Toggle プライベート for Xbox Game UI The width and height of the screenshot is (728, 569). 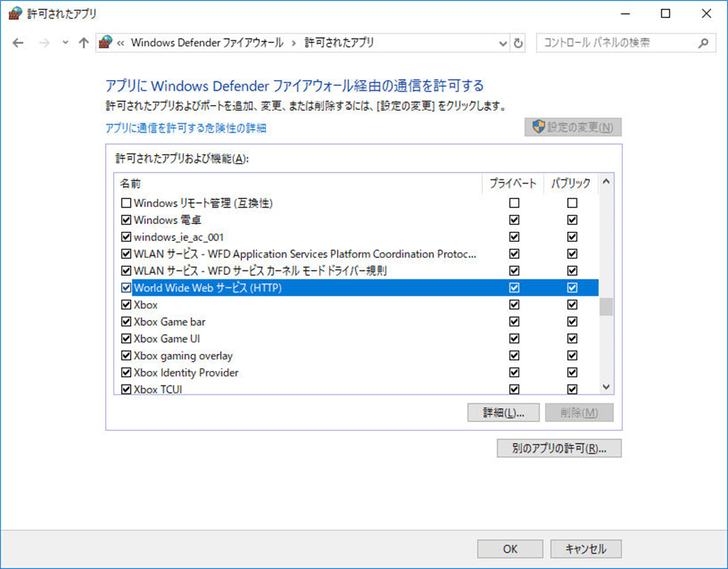[514, 339]
